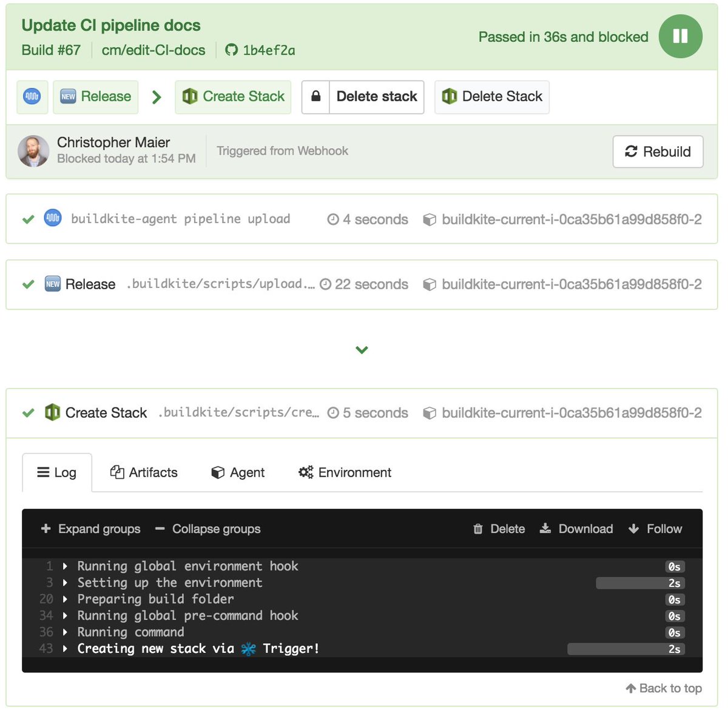Open agent link on the pipeline upload row
This screenshot has height=710, width=728.
coord(571,219)
